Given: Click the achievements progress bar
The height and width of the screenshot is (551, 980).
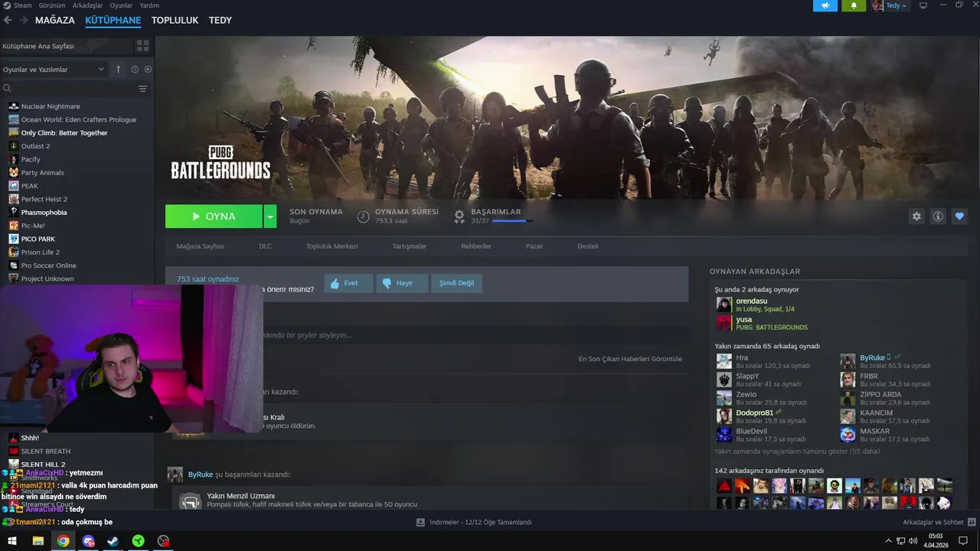Looking at the screenshot, I should click(x=512, y=221).
